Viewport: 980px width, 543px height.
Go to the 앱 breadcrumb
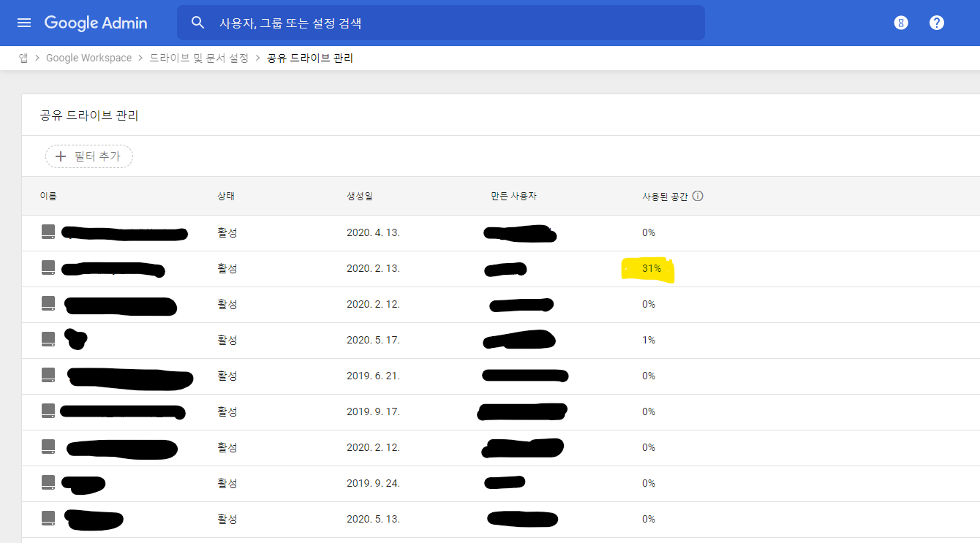click(x=23, y=58)
